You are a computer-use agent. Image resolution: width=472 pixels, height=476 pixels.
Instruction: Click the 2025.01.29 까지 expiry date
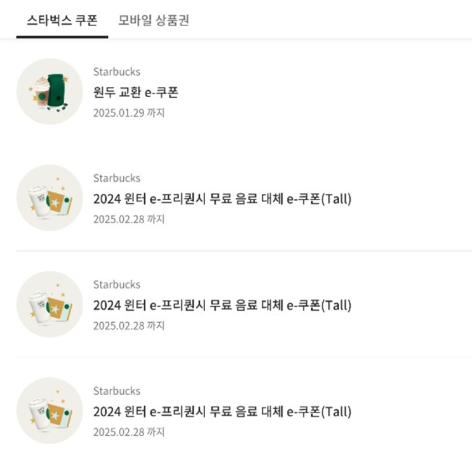click(129, 112)
